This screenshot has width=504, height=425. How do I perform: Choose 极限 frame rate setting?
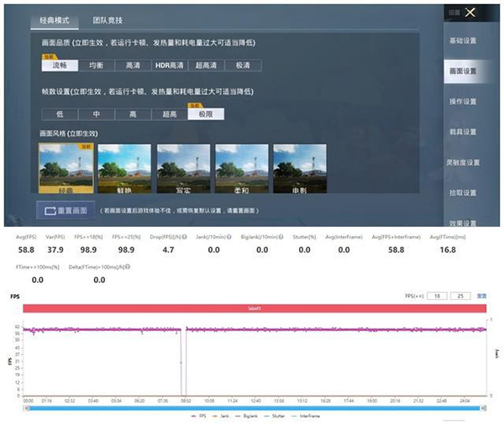pyautogui.click(x=205, y=114)
